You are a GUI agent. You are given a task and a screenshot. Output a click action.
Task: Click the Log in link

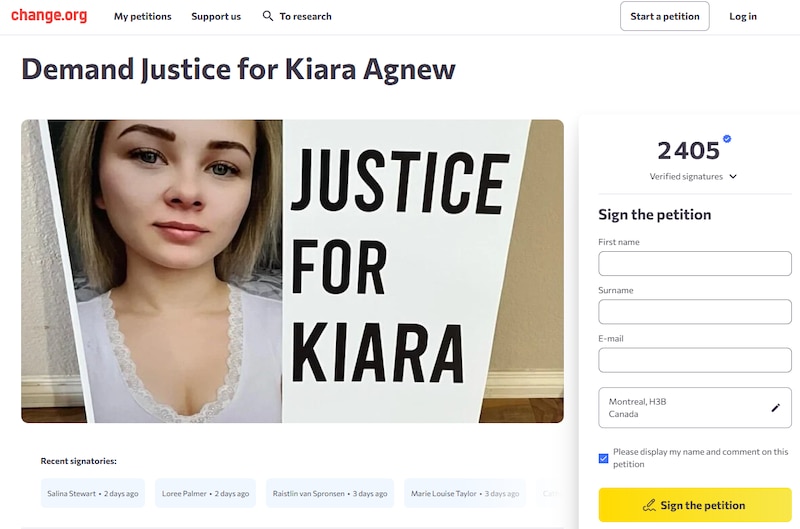[743, 16]
